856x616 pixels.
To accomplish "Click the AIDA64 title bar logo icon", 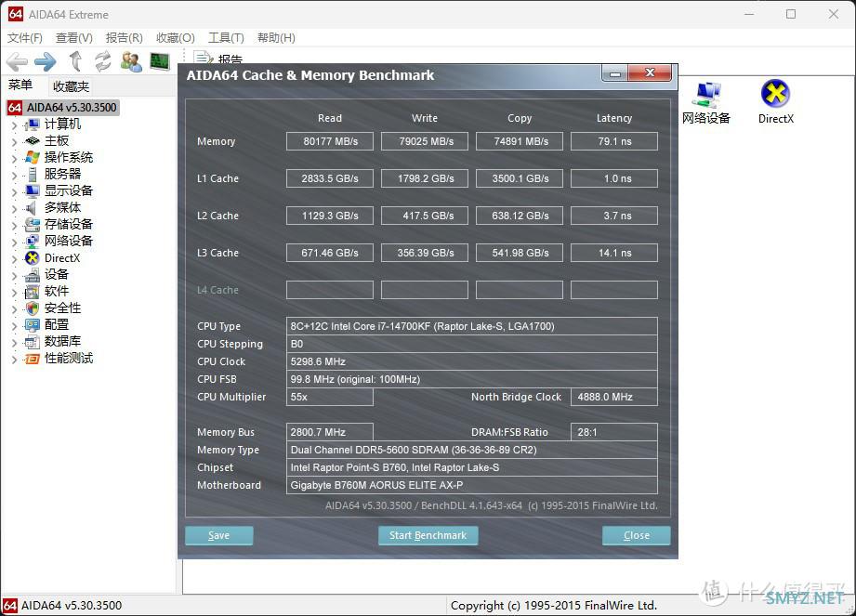I will coord(15,14).
